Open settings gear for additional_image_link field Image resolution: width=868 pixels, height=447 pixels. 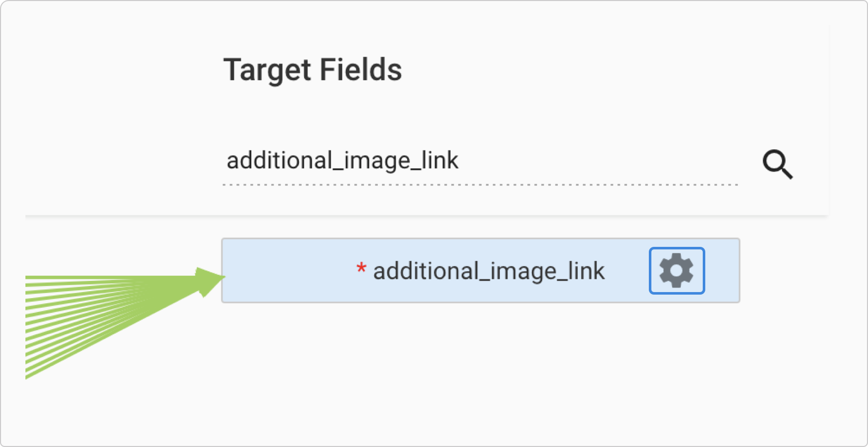pyautogui.click(x=676, y=271)
